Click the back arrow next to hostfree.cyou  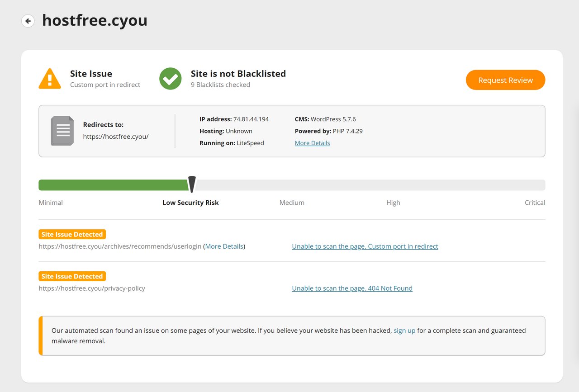point(28,21)
